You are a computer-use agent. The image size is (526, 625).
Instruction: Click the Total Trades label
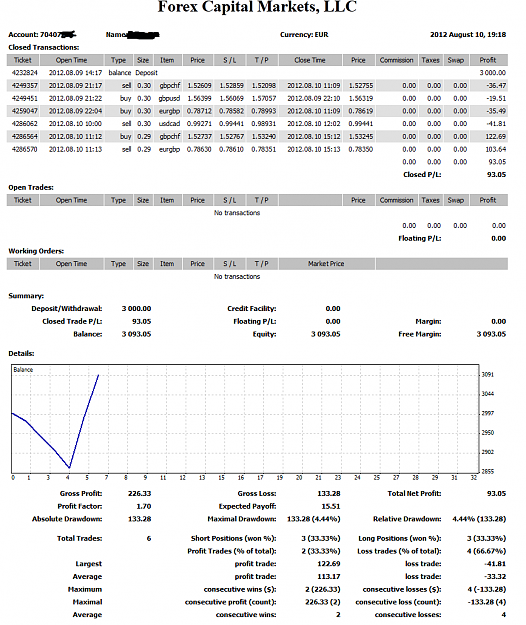tap(79, 539)
